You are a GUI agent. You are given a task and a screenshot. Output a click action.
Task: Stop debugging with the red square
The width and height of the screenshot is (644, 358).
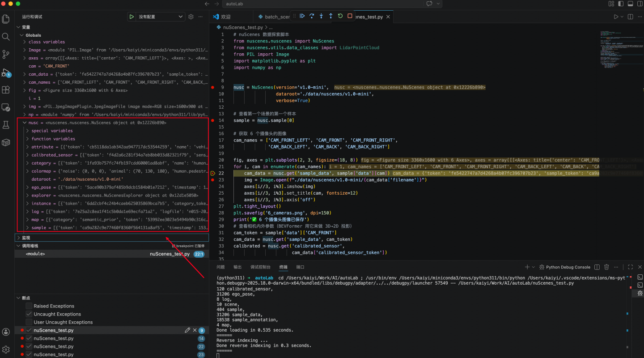[x=350, y=16]
